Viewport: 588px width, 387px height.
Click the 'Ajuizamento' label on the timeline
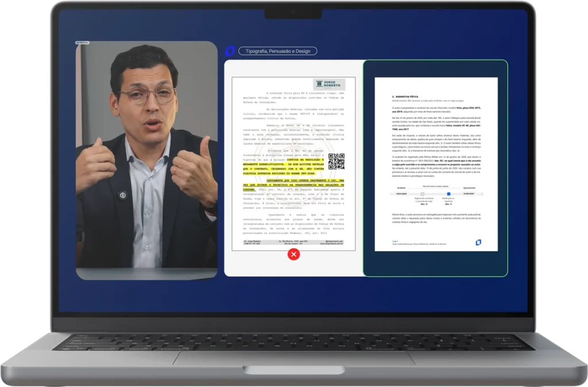tap(469, 188)
